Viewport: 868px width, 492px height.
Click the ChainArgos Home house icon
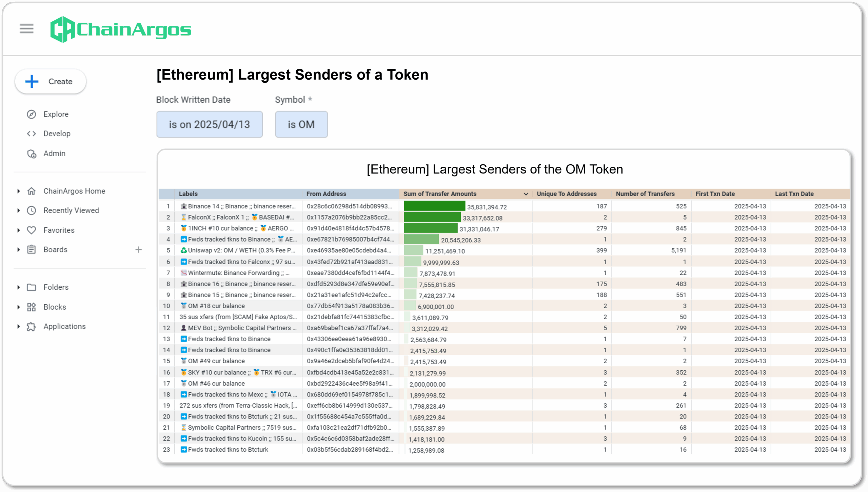pyautogui.click(x=31, y=191)
